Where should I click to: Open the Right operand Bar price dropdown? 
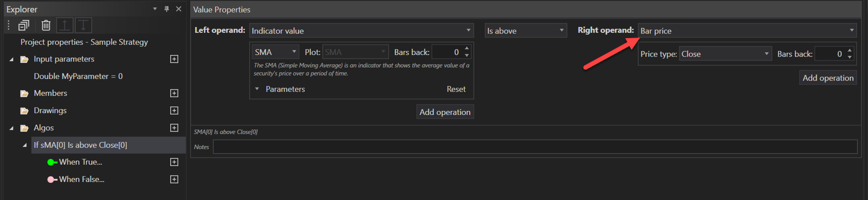tap(747, 30)
